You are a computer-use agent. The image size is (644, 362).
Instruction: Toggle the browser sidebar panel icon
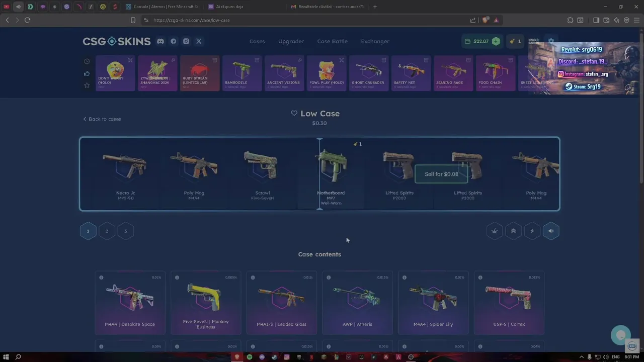pos(596,20)
